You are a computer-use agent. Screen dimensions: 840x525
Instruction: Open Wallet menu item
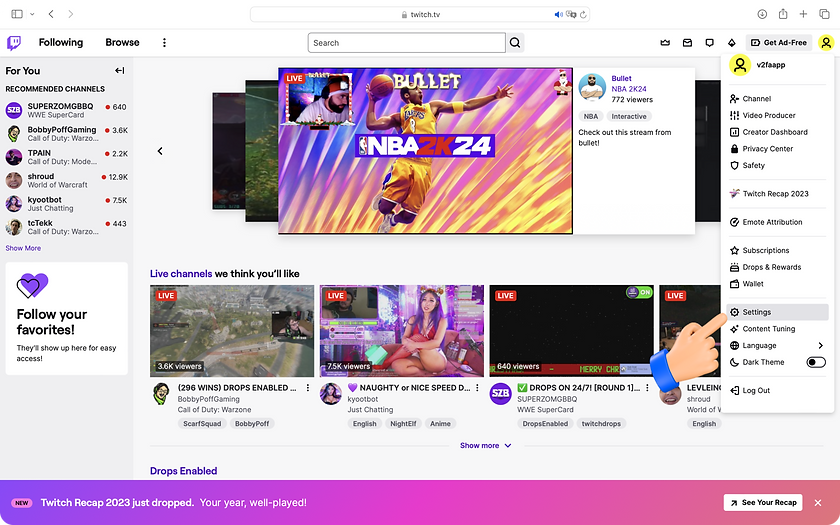777,283
